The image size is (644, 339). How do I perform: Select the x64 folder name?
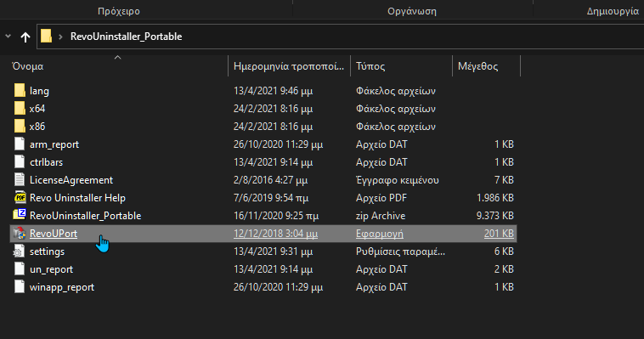tap(37, 109)
